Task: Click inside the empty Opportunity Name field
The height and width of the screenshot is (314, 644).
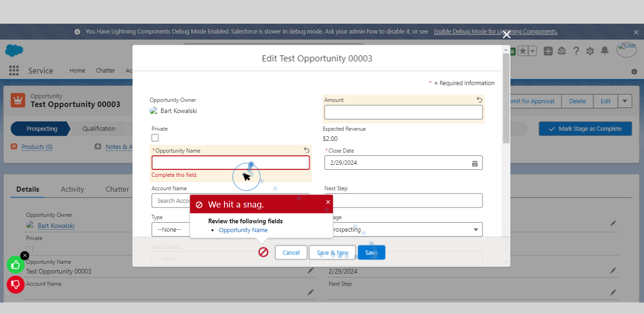Action: click(230, 162)
